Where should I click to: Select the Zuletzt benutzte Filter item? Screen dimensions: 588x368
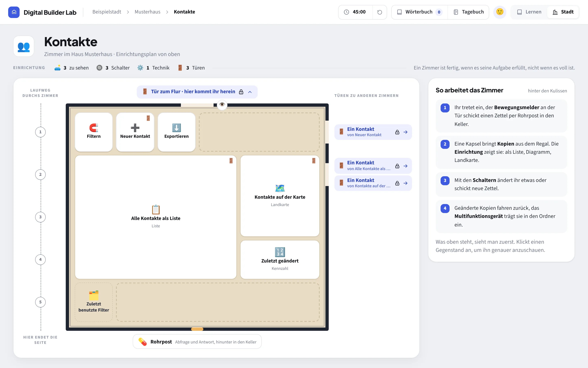pos(94,302)
